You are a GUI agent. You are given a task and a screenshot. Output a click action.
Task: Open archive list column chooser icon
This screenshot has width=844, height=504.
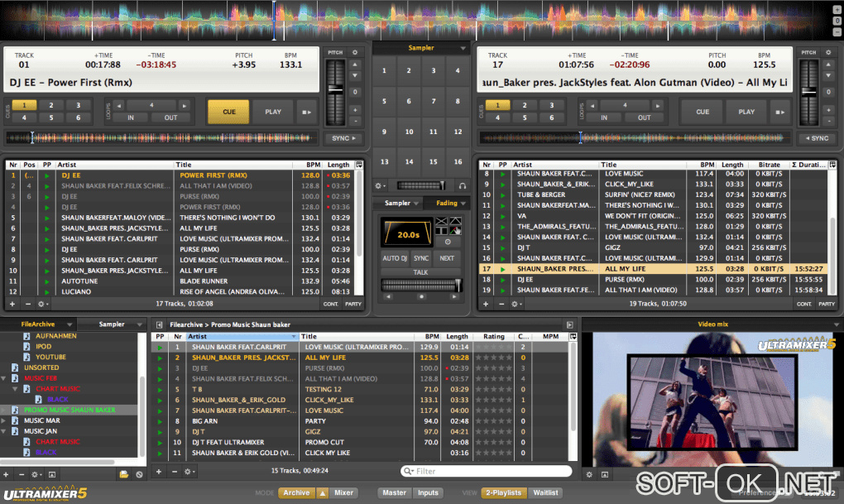573,337
